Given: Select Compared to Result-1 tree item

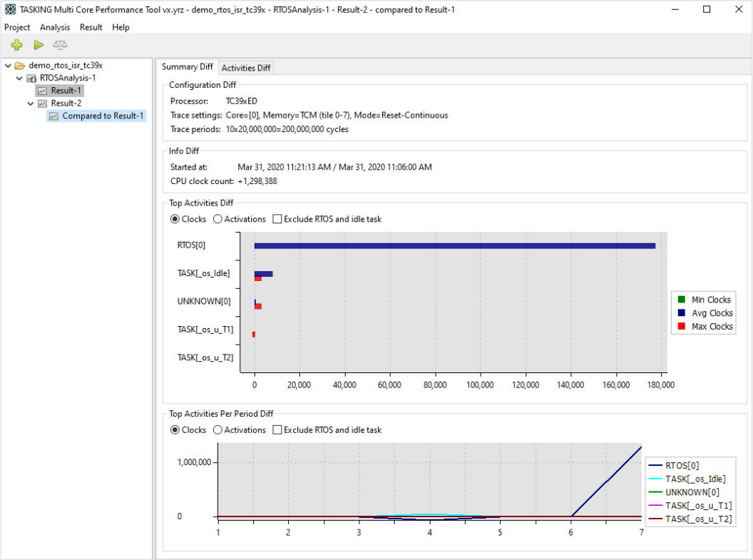Looking at the screenshot, I should point(103,116).
